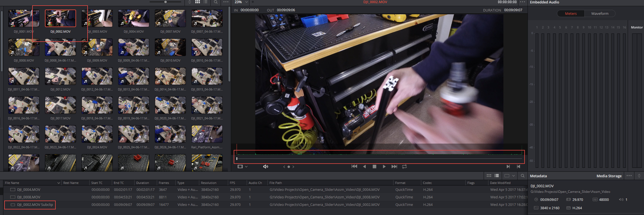
Task: Play clip in reverse
Action: pos(364,167)
